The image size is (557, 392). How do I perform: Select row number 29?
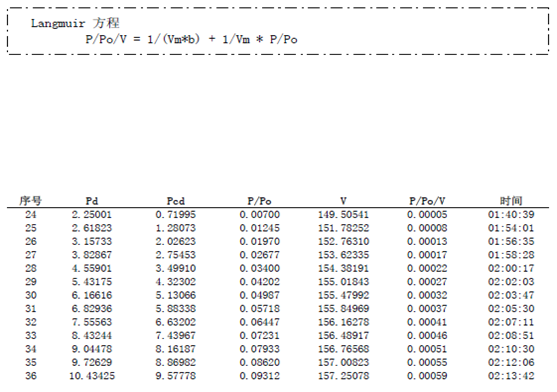31,282
